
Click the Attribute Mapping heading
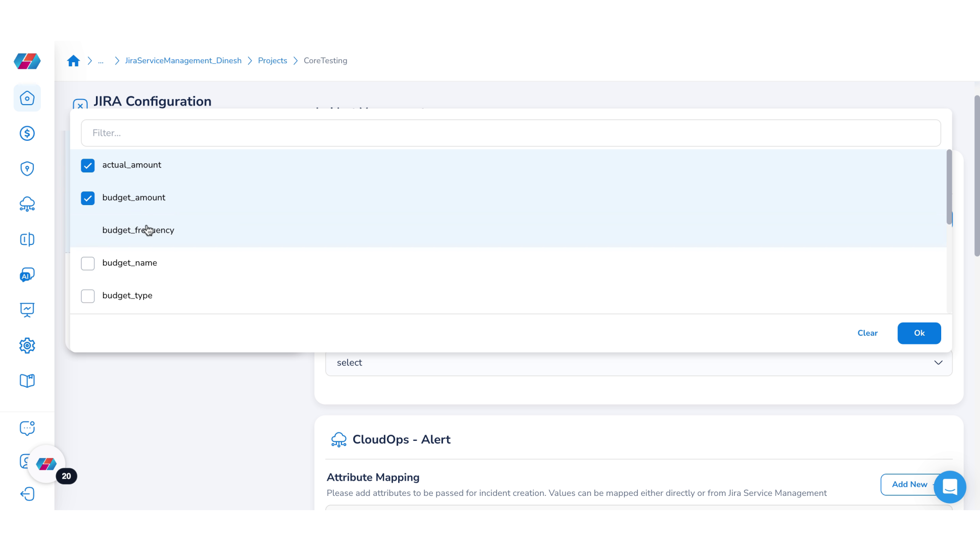(x=373, y=478)
